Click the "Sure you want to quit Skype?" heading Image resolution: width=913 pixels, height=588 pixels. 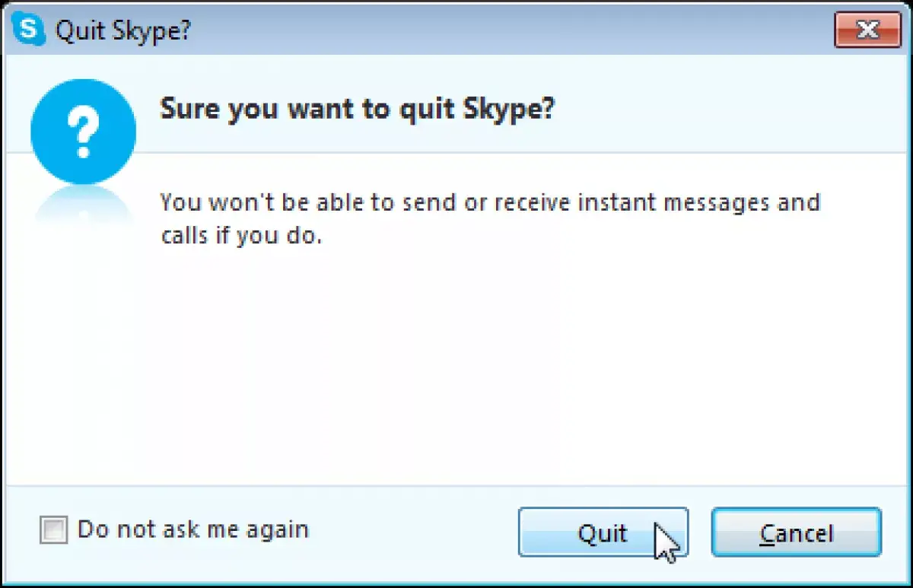tap(356, 109)
